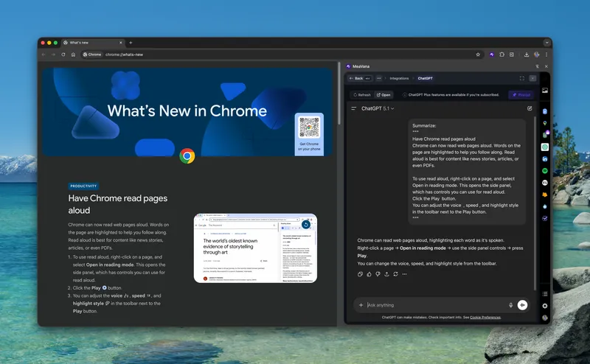Click the Get Chrome QR code

coord(309,127)
